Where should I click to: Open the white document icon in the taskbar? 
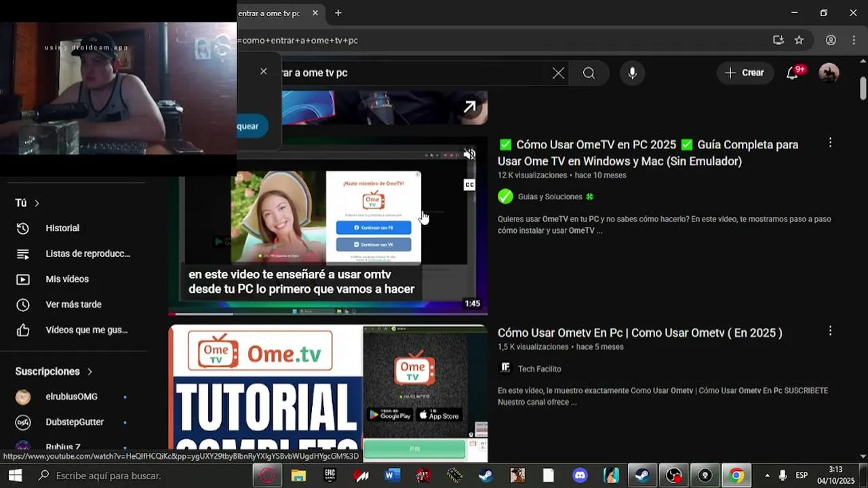[548, 476]
